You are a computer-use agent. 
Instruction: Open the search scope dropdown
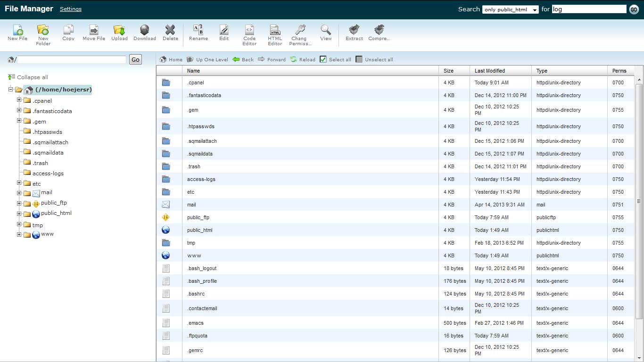coord(510,9)
